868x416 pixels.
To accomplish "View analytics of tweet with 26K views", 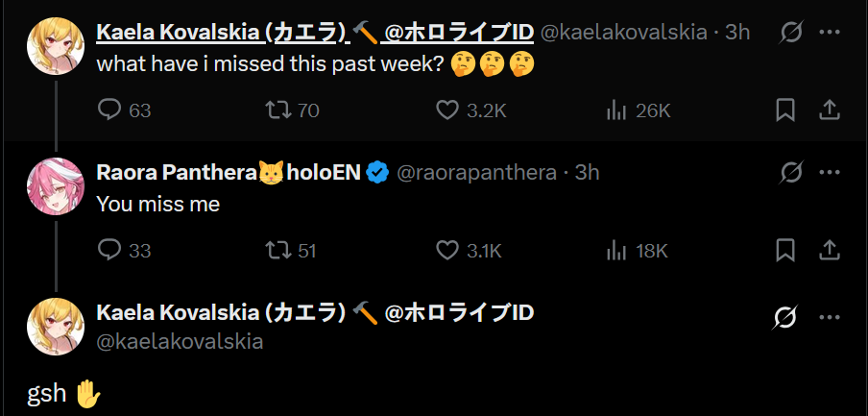I will click(615, 110).
